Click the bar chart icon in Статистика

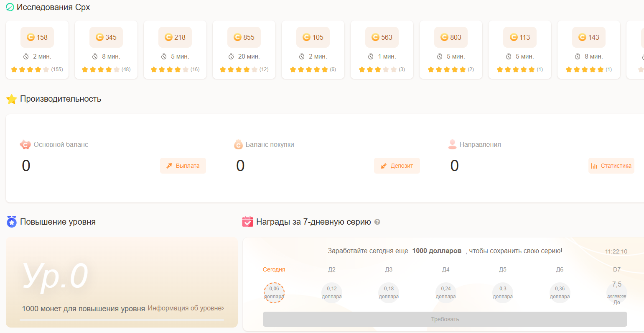594,166
